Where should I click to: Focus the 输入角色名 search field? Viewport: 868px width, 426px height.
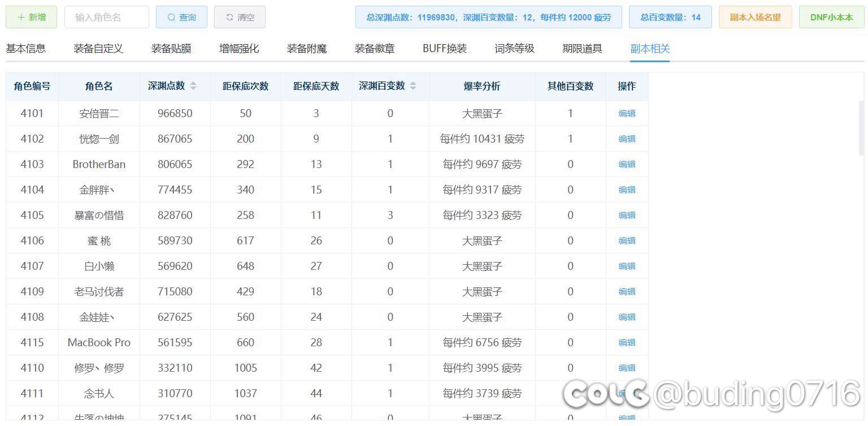pyautogui.click(x=107, y=17)
